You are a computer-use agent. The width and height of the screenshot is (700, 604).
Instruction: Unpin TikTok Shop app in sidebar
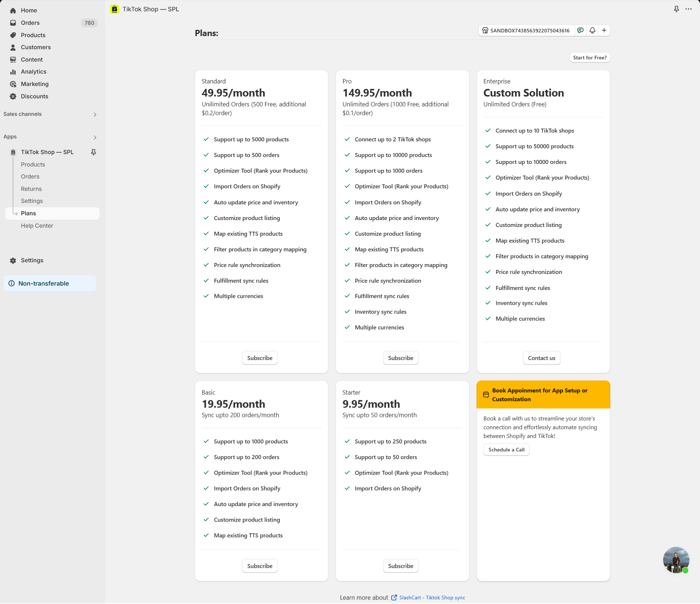tap(93, 152)
